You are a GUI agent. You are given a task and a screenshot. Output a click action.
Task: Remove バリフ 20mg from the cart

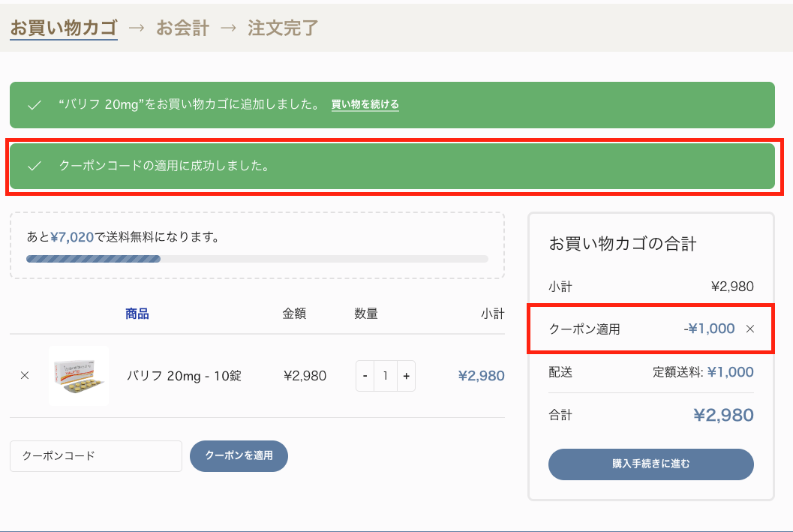(25, 376)
